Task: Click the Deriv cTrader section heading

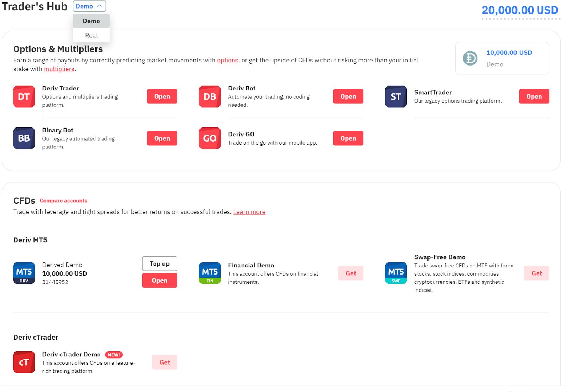Action: (36, 337)
